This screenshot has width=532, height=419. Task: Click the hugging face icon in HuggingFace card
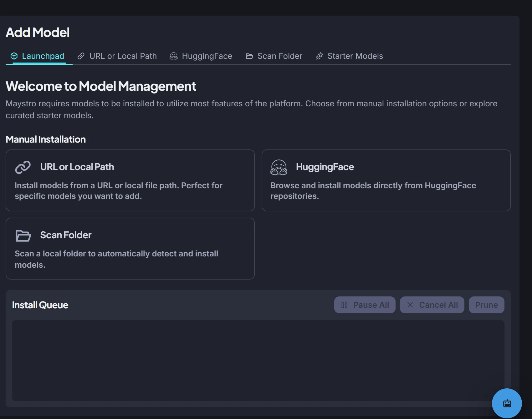click(x=279, y=167)
